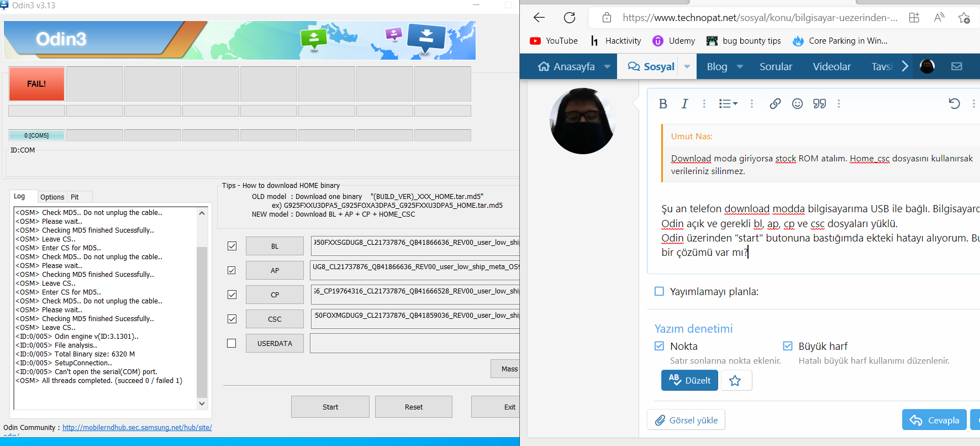The image size is (980, 446).
Task: Open the Videolar menu item
Action: (x=831, y=66)
